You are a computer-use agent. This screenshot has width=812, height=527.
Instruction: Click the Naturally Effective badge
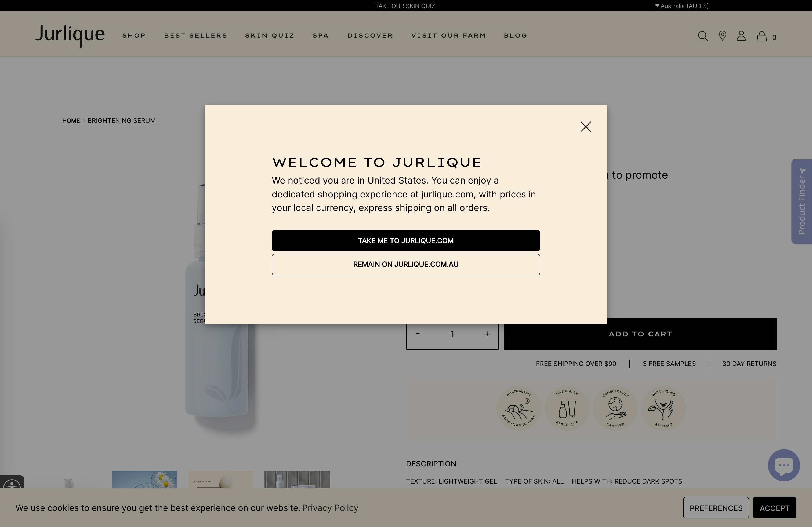click(x=567, y=408)
